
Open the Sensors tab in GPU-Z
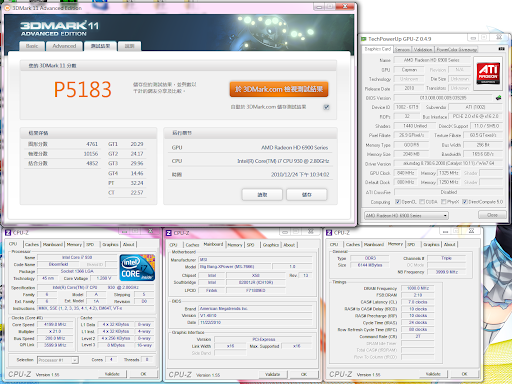[x=402, y=49]
